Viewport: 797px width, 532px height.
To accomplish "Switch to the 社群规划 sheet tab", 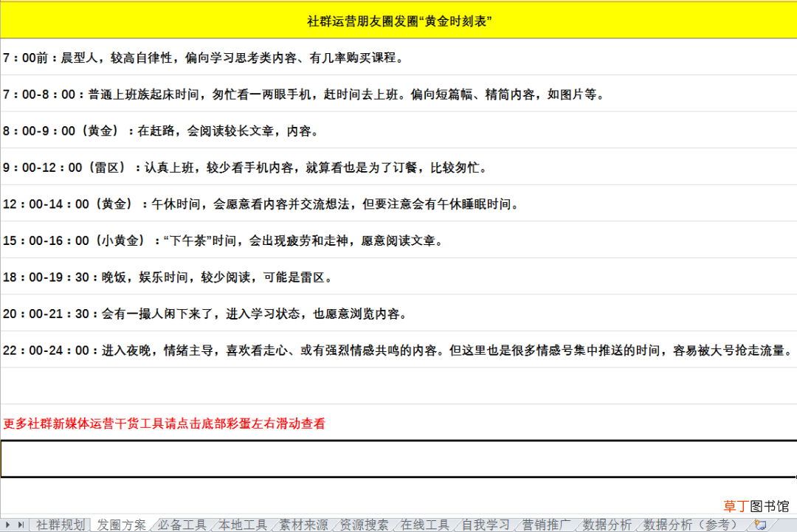I will (x=61, y=525).
